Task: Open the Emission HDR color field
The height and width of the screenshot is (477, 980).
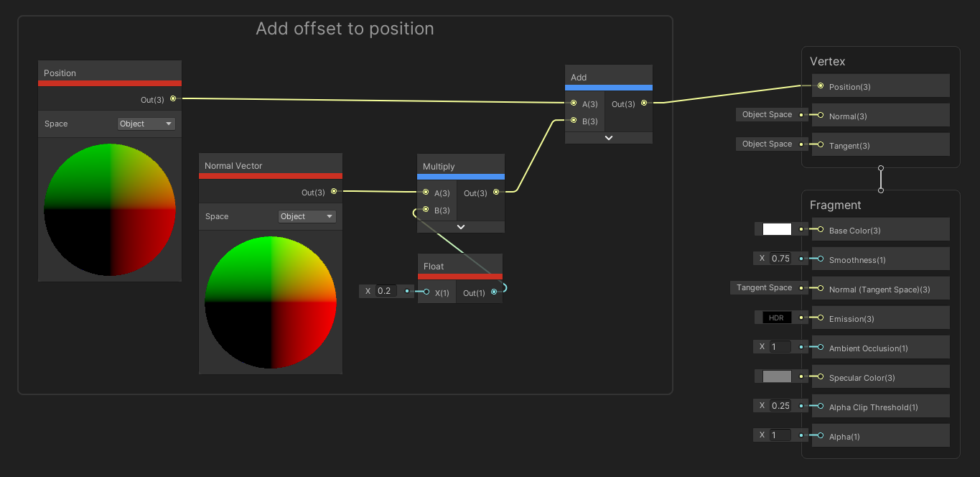Action: coord(777,318)
